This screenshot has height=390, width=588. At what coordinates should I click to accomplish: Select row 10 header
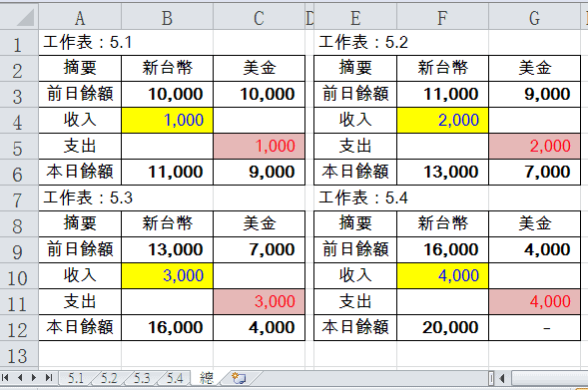tap(19, 276)
